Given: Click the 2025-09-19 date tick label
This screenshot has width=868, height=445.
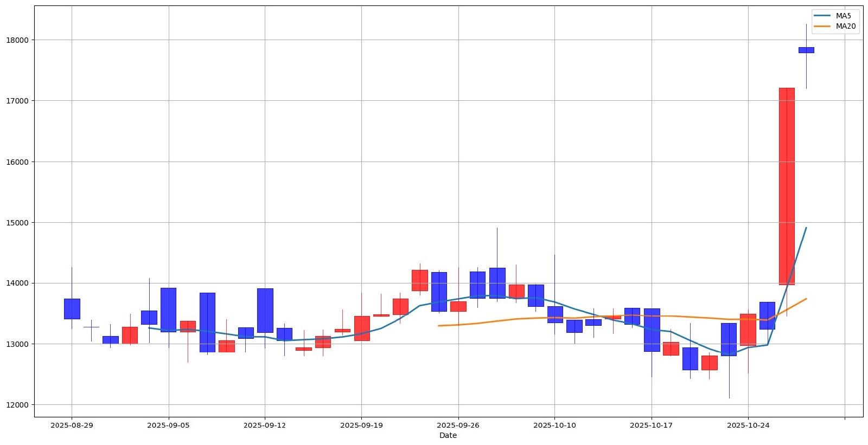Looking at the screenshot, I should click(x=361, y=426).
